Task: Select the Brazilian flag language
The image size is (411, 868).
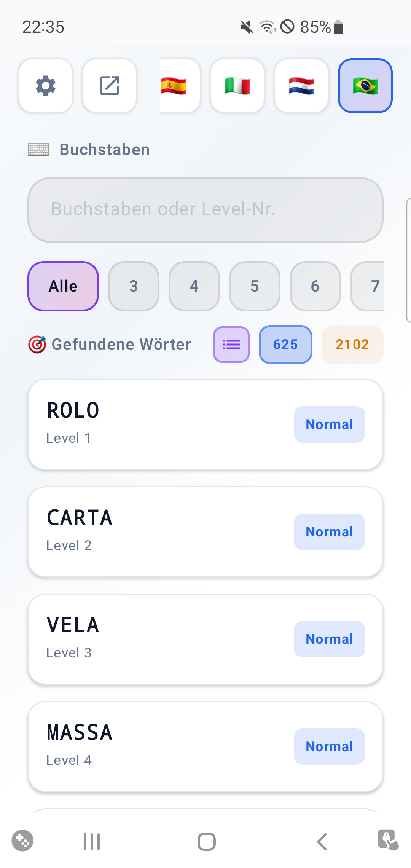Action: 365,86
